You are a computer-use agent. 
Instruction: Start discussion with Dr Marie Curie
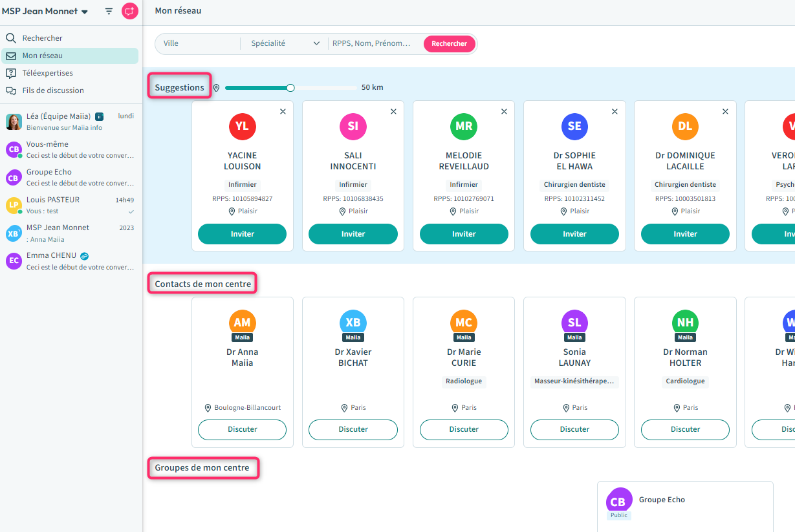point(464,429)
